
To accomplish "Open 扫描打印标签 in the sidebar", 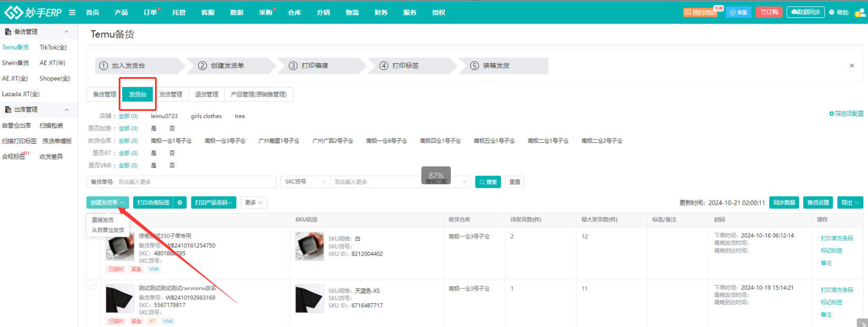I will pos(19,141).
